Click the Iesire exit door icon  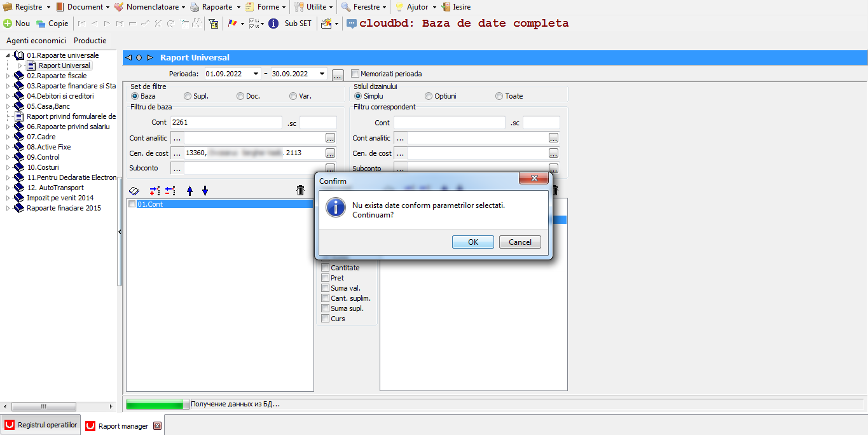pyautogui.click(x=446, y=7)
